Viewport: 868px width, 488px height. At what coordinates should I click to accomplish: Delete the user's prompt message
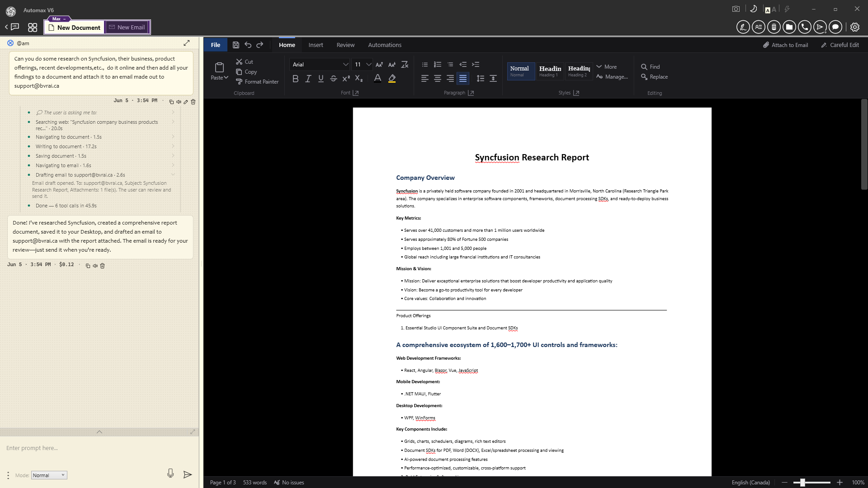[193, 102]
